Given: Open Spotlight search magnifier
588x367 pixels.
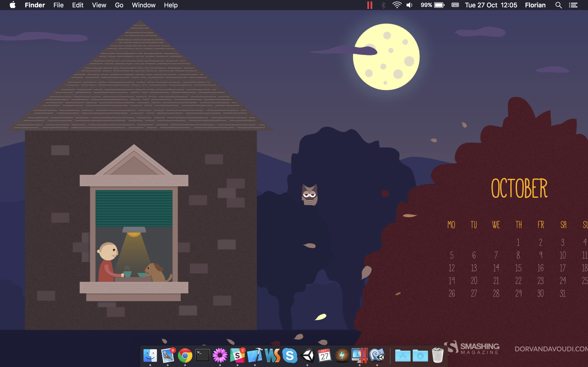Looking at the screenshot, I should point(558,5).
